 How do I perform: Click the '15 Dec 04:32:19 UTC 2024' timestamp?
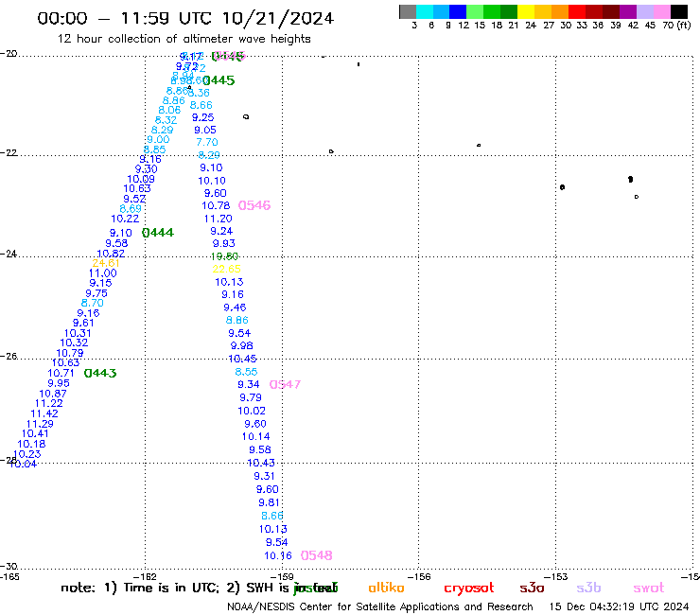[x=619, y=607]
